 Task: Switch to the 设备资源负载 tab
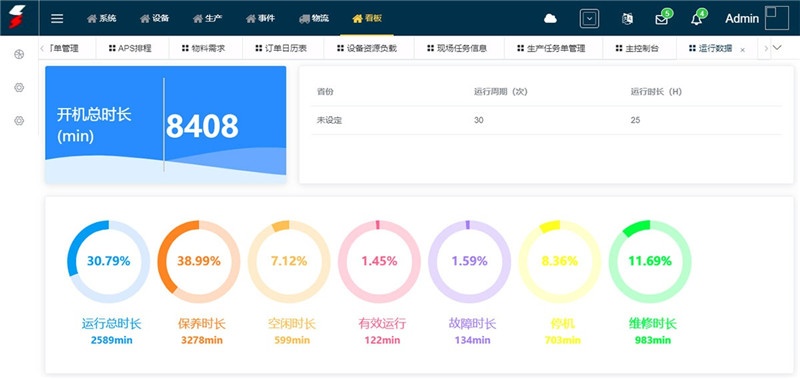click(367, 48)
